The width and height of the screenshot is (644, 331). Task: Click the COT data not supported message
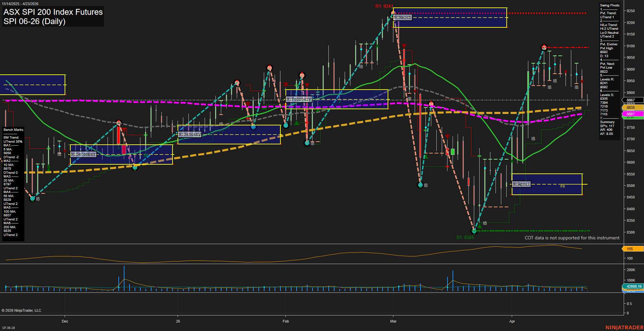[x=572, y=238]
